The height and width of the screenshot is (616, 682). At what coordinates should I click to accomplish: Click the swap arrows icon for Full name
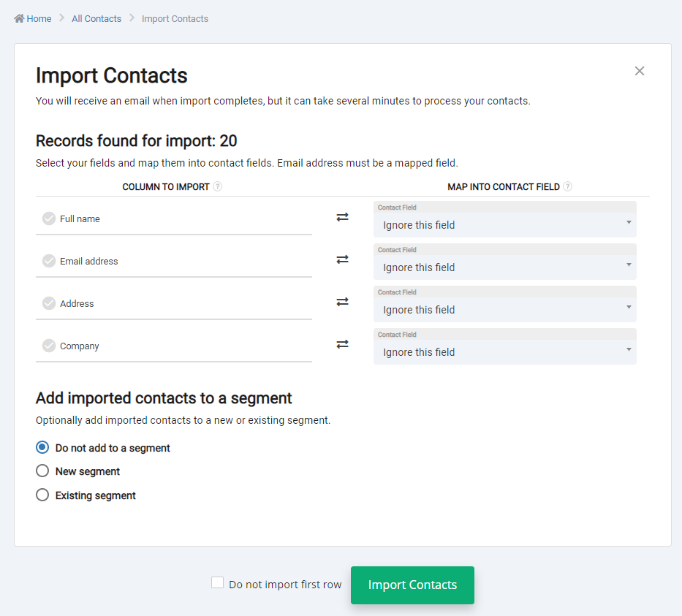click(x=342, y=217)
